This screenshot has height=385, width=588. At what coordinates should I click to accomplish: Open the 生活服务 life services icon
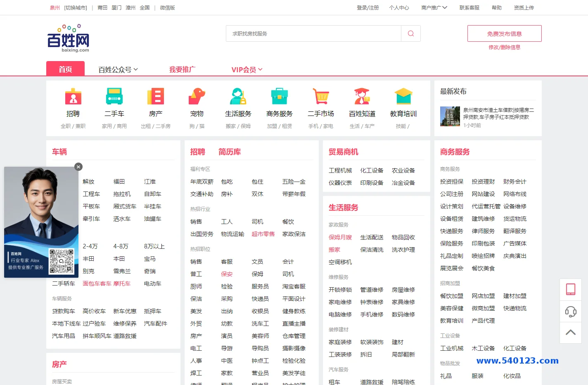(238, 97)
